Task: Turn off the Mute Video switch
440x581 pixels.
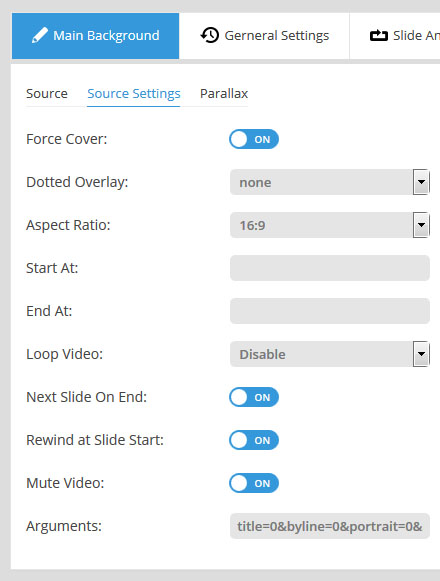Action: [254, 483]
